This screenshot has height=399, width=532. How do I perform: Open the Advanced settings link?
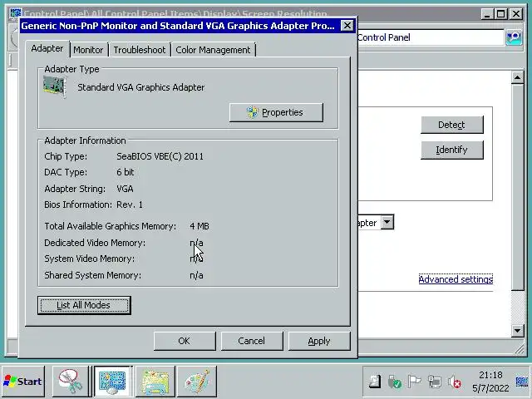coord(456,279)
